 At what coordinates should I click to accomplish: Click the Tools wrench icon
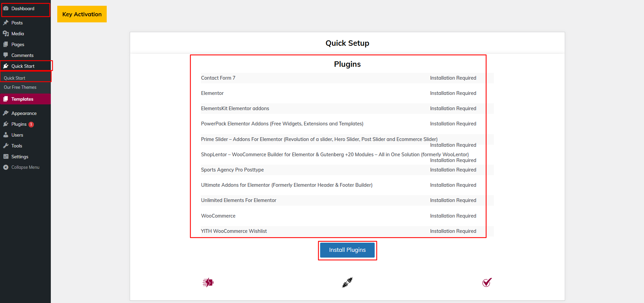[6, 146]
